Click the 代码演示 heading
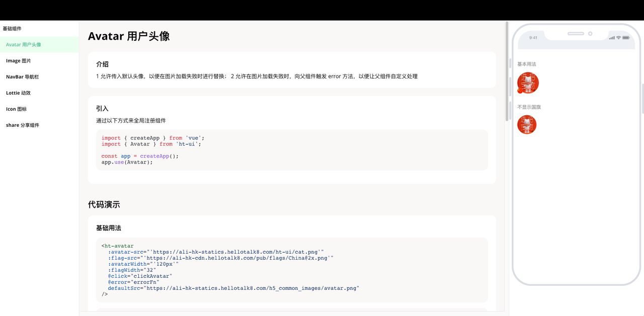The image size is (644, 316). tap(104, 205)
